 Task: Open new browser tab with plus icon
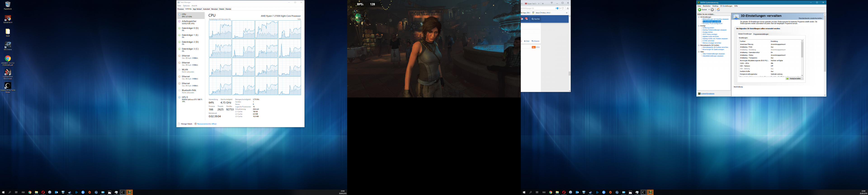point(543,3)
